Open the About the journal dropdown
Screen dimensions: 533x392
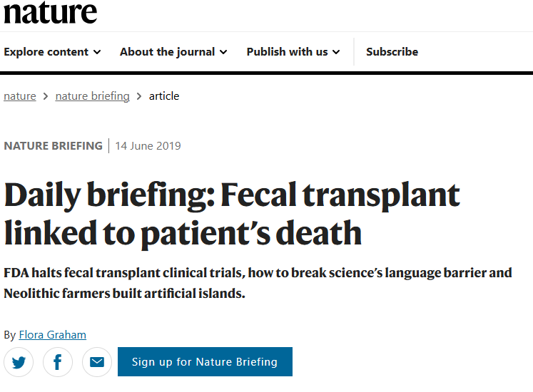pos(173,52)
